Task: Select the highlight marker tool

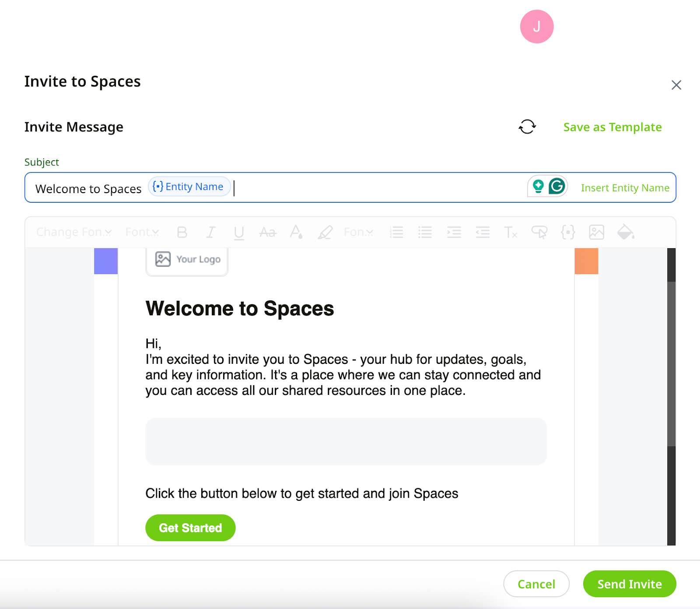Action: coord(325,232)
